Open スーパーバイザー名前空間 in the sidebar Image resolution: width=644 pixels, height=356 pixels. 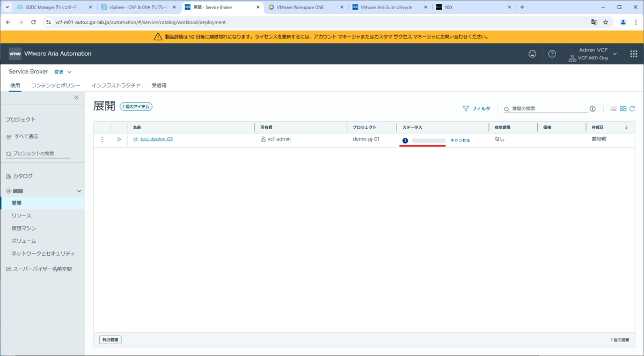coord(42,269)
